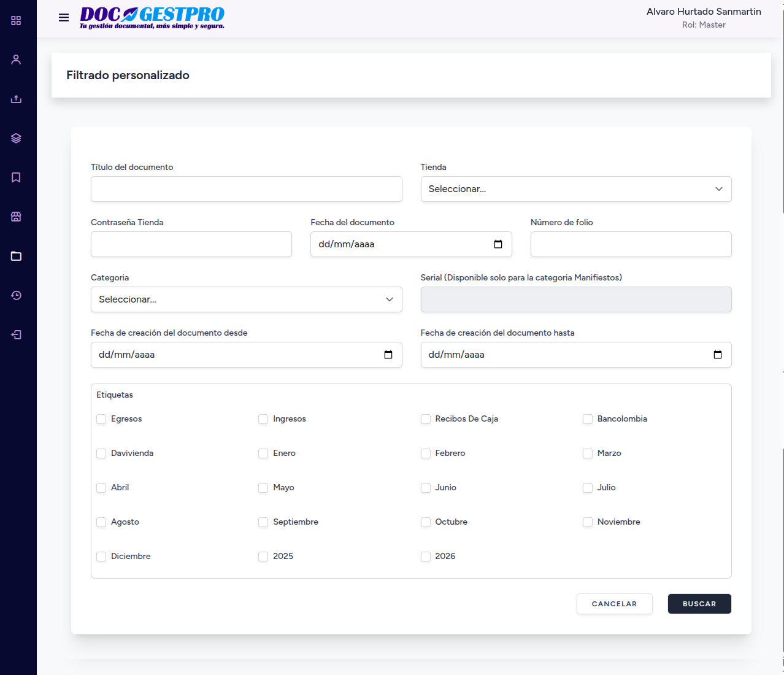Check the Egresos tag
Viewport: 784px width, 675px height.
[101, 419]
